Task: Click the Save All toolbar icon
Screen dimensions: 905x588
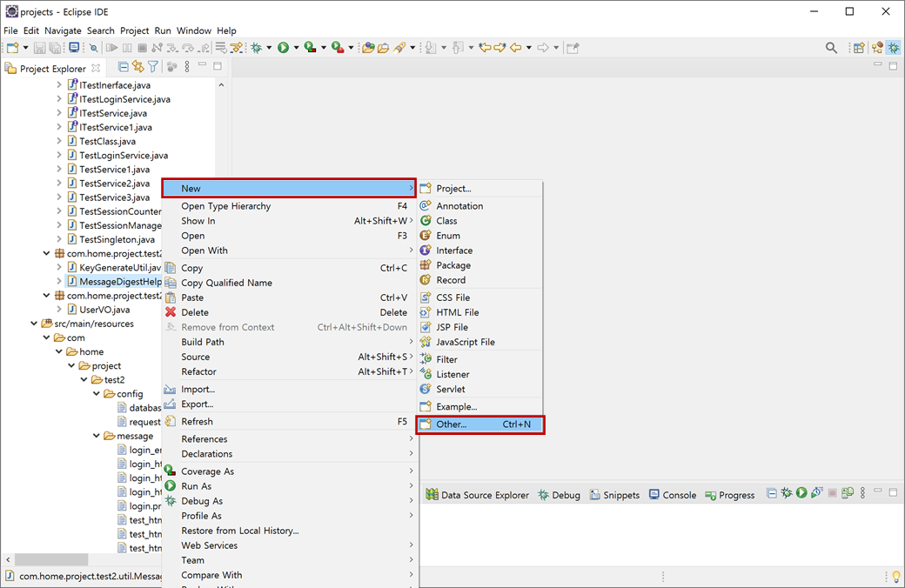Action: coord(55,48)
